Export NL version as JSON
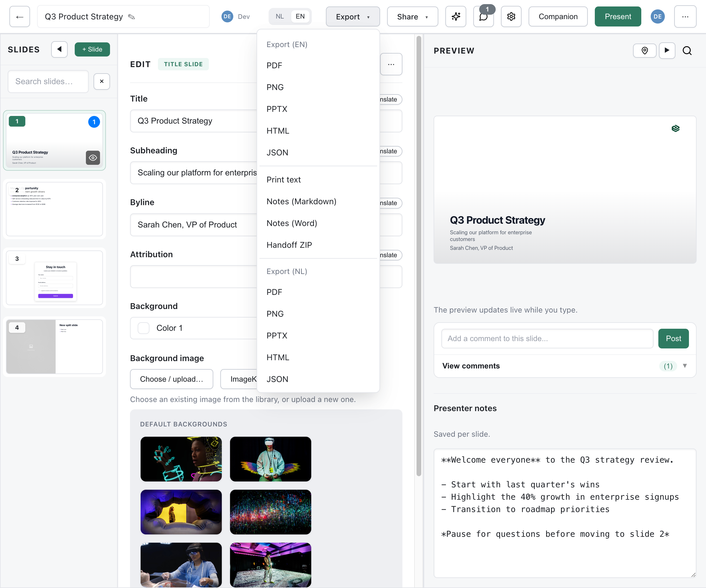The width and height of the screenshot is (706, 588). (x=318, y=379)
